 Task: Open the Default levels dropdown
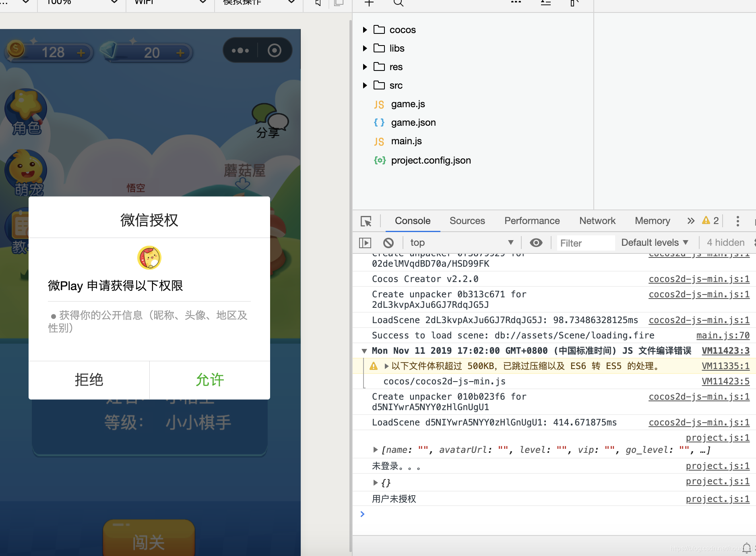(654, 242)
